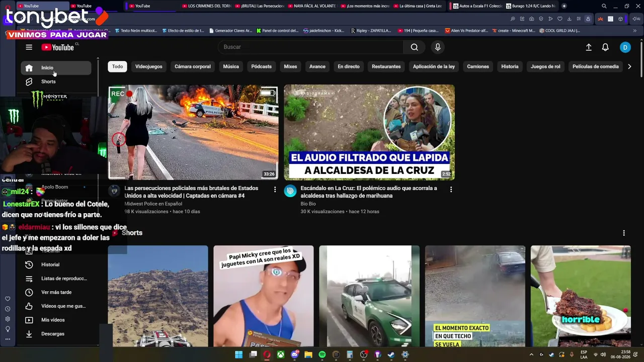The height and width of the screenshot is (362, 644).
Task: Open the Inicio sidebar item
Action: [x=56, y=68]
